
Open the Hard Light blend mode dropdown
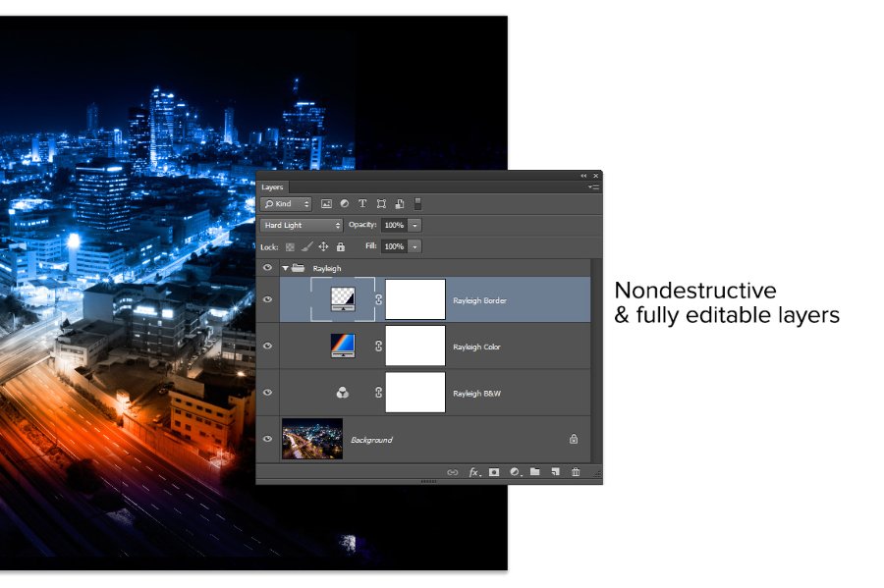(302, 226)
